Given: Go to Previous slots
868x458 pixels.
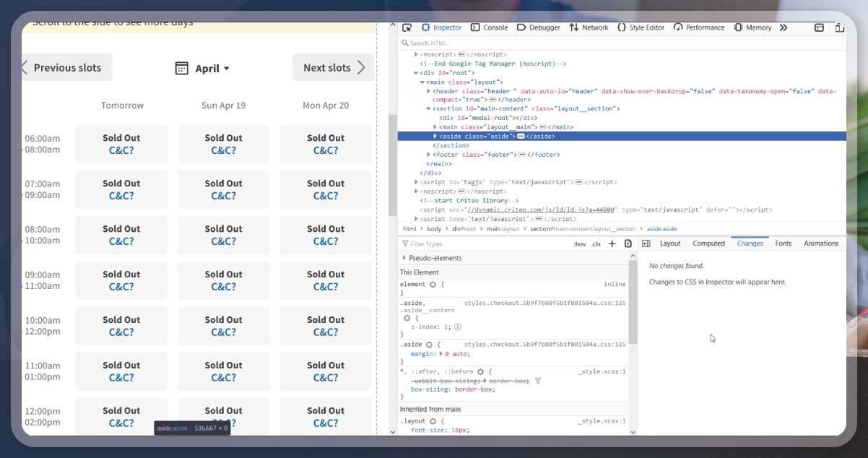Looking at the screenshot, I should coord(67,67).
